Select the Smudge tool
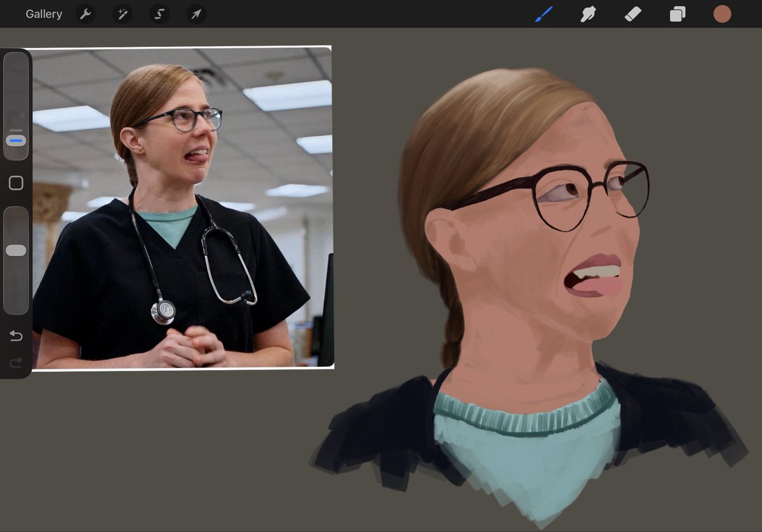 pos(588,14)
